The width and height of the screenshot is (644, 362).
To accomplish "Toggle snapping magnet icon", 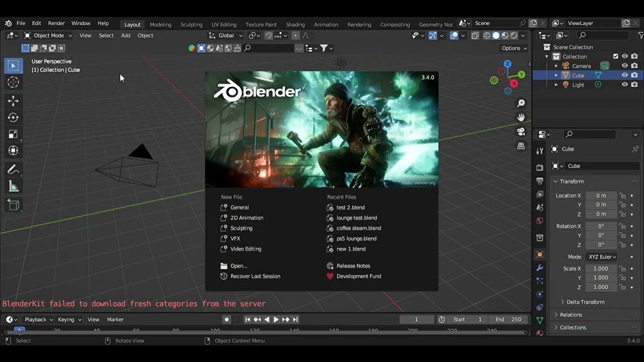I will point(269,36).
